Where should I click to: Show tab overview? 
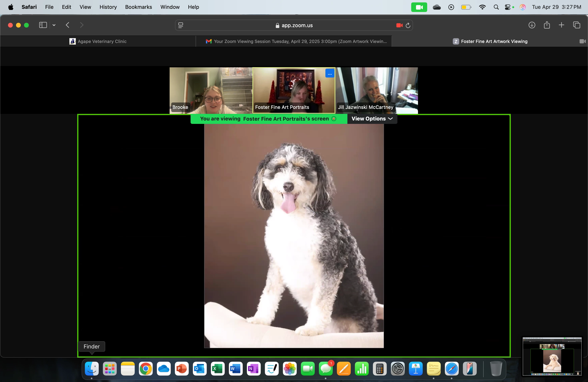pos(576,25)
